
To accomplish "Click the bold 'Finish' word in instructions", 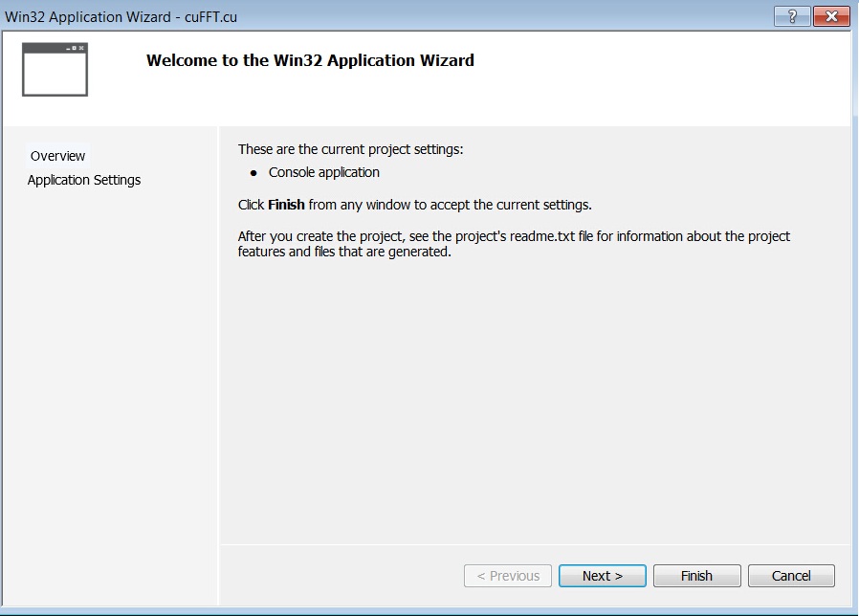I will point(286,205).
